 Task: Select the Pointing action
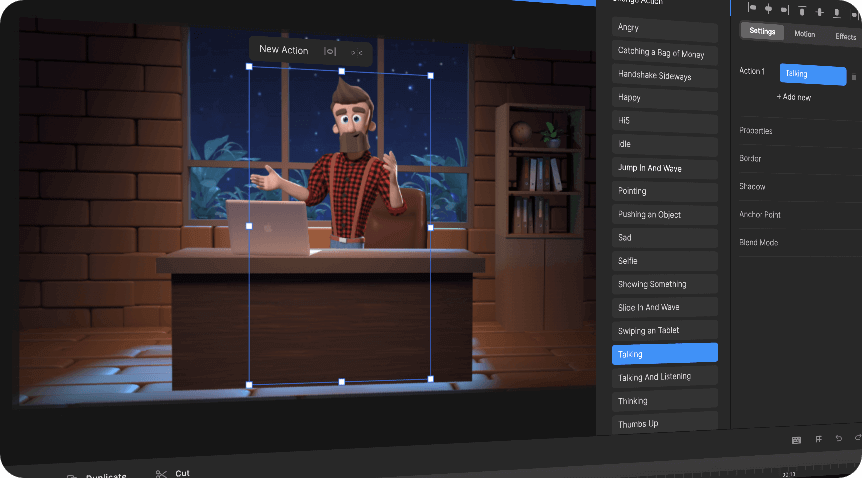[665, 191]
